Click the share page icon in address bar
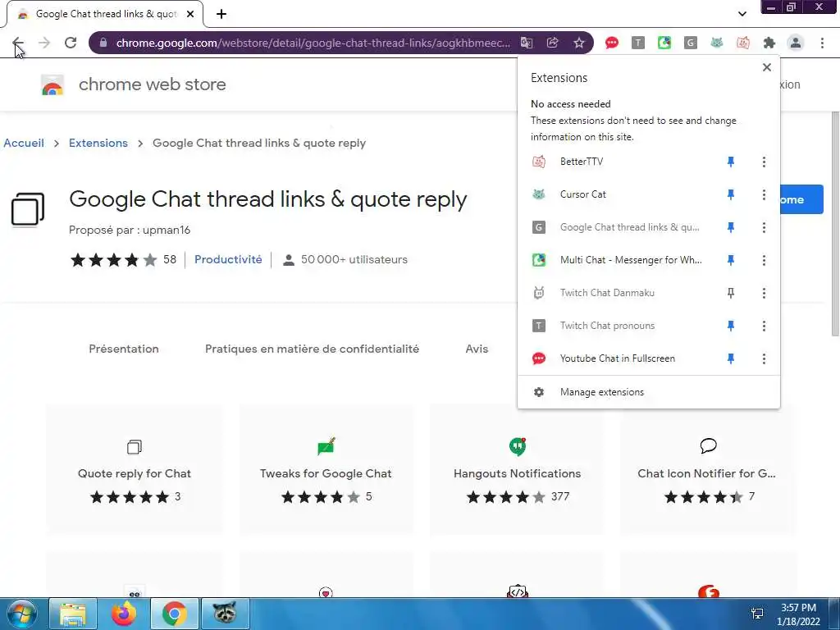Image resolution: width=840 pixels, height=630 pixels. coord(552,43)
